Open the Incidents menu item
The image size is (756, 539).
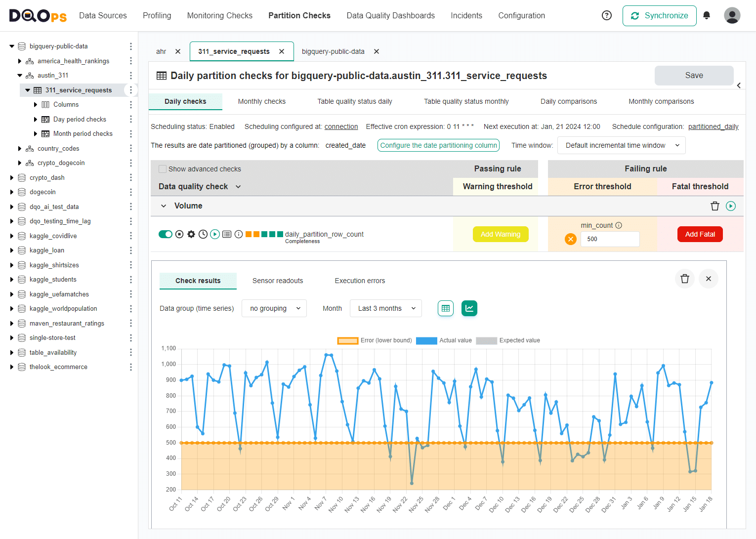(466, 15)
